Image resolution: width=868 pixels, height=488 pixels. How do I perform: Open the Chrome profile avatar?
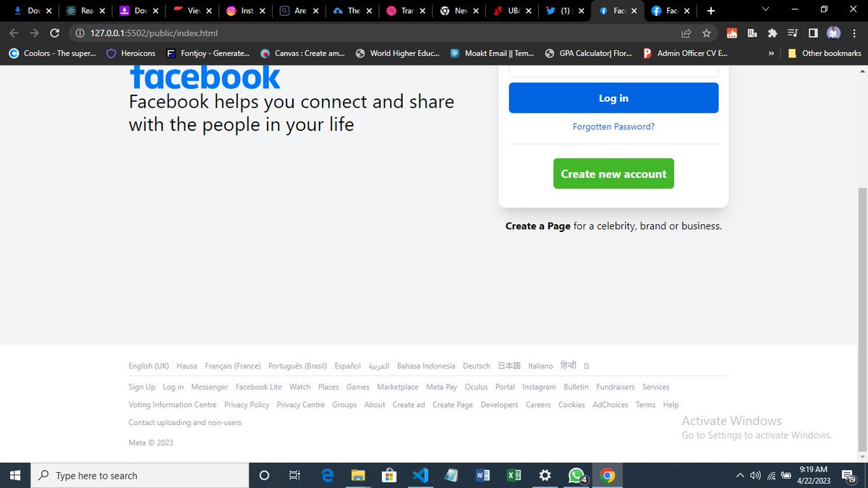click(833, 33)
